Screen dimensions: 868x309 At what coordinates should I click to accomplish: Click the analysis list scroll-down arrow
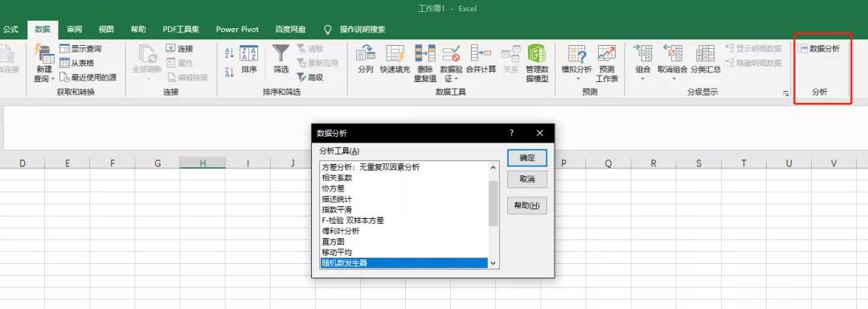click(x=493, y=264)
